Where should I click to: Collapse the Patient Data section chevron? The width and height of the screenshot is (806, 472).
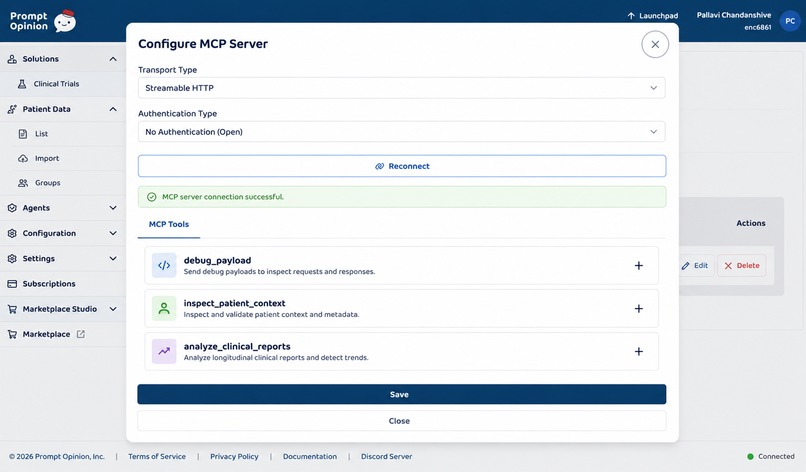[x=113, y=109]
